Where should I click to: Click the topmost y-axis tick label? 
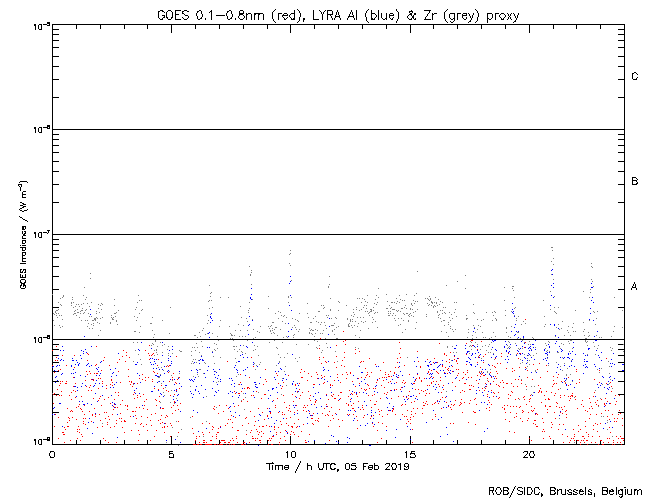[x=39, y=24]
